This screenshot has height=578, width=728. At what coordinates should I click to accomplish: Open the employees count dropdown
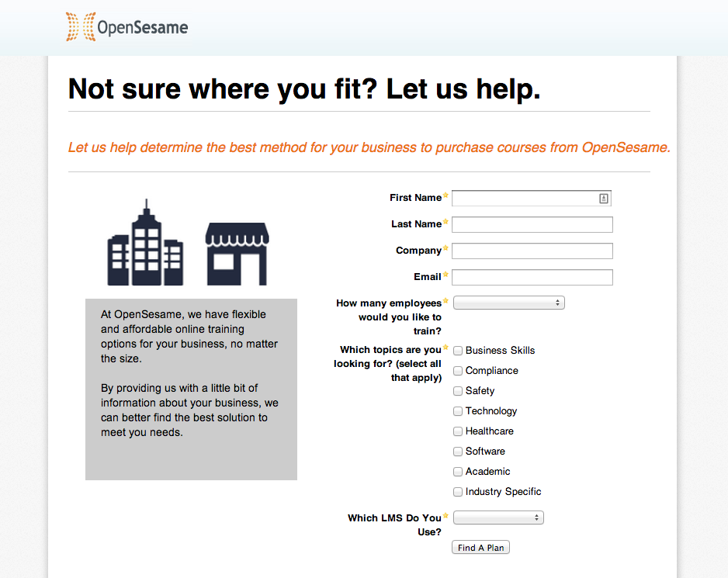click(x=508, y=303)
